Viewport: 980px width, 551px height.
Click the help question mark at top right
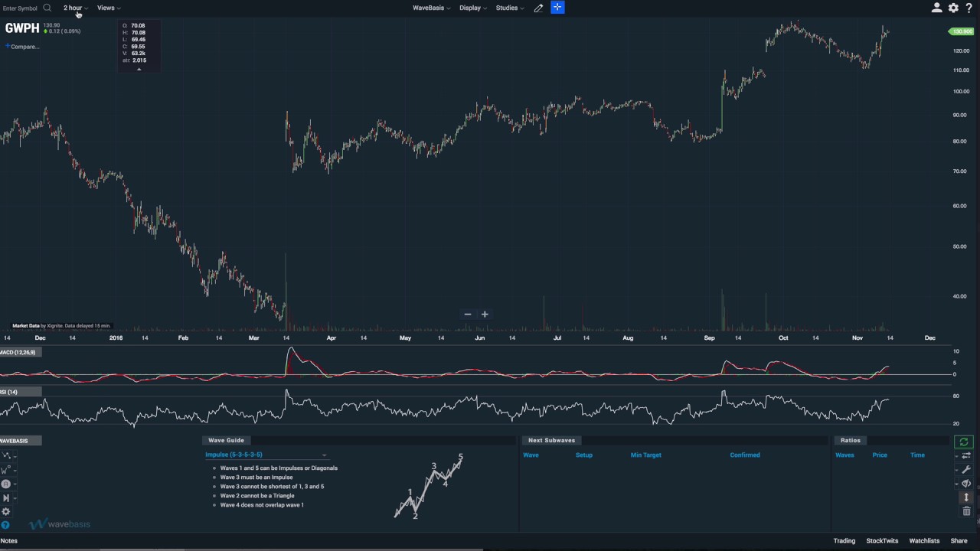(x=969, y=8)
